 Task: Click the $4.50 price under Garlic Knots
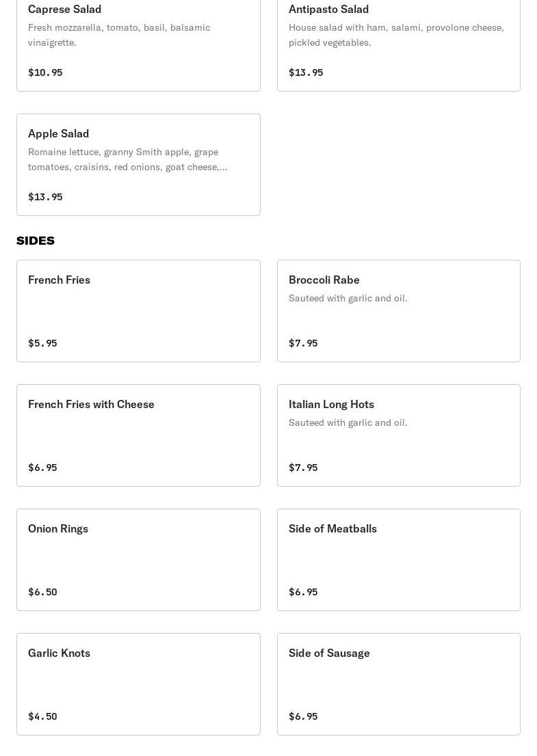(x=42, y=716)
